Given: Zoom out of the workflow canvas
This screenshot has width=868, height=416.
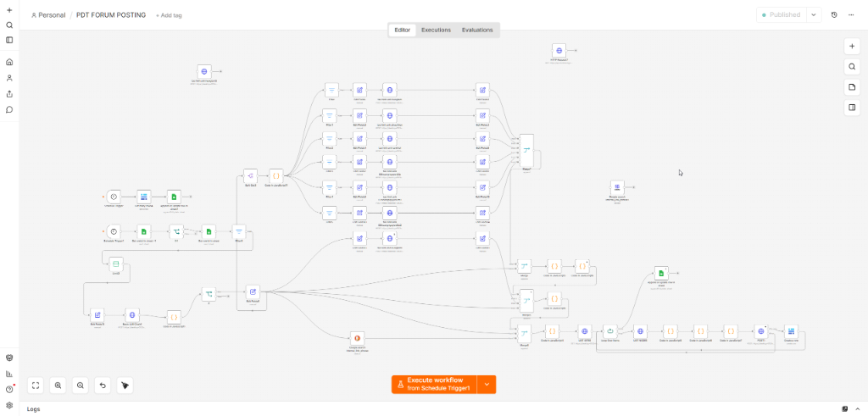Looking at the screenshot, I should 81,385.
